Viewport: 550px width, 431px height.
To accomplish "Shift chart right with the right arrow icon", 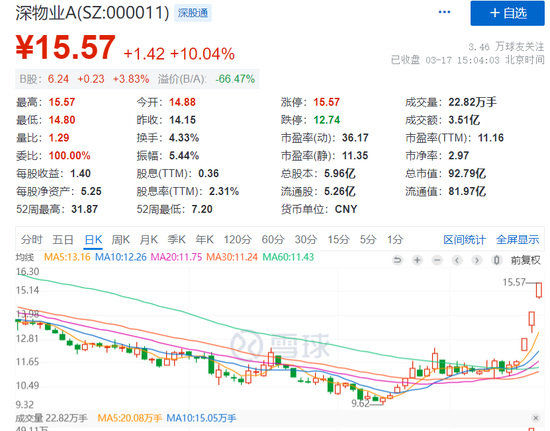I will [x=477, y=260].
